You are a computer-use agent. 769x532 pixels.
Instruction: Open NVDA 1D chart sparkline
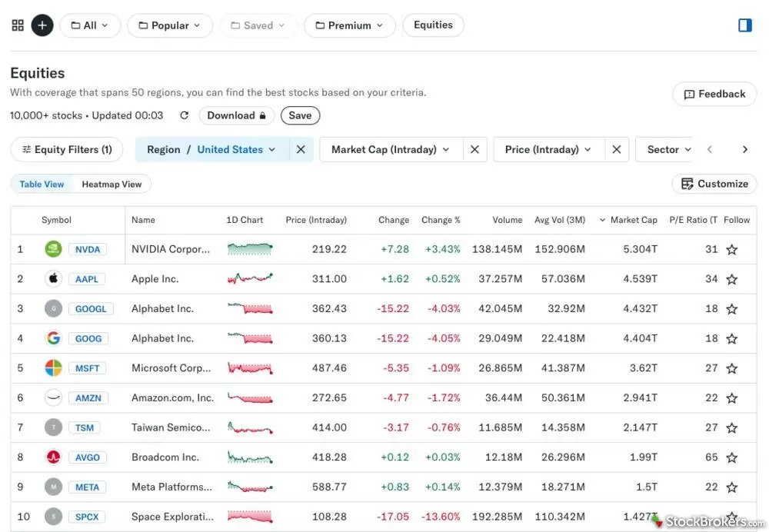point(250,248)
